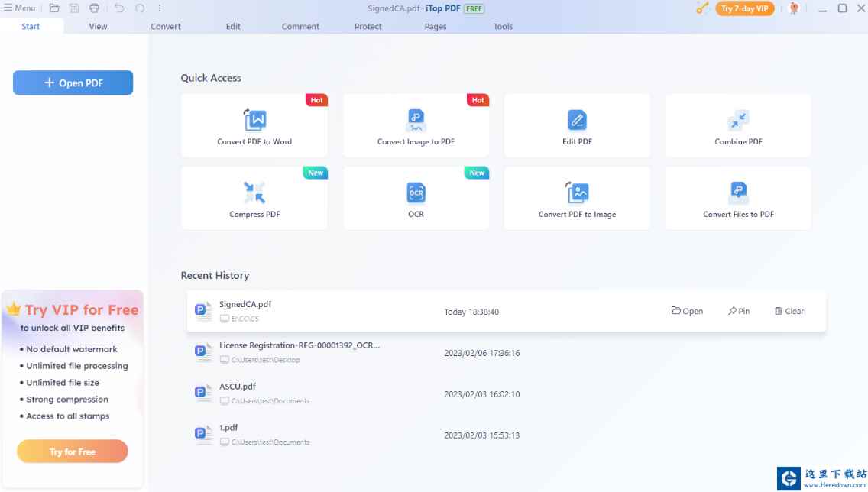
Task: Click the License Registration file icon
Action: [x=203, y=352]
